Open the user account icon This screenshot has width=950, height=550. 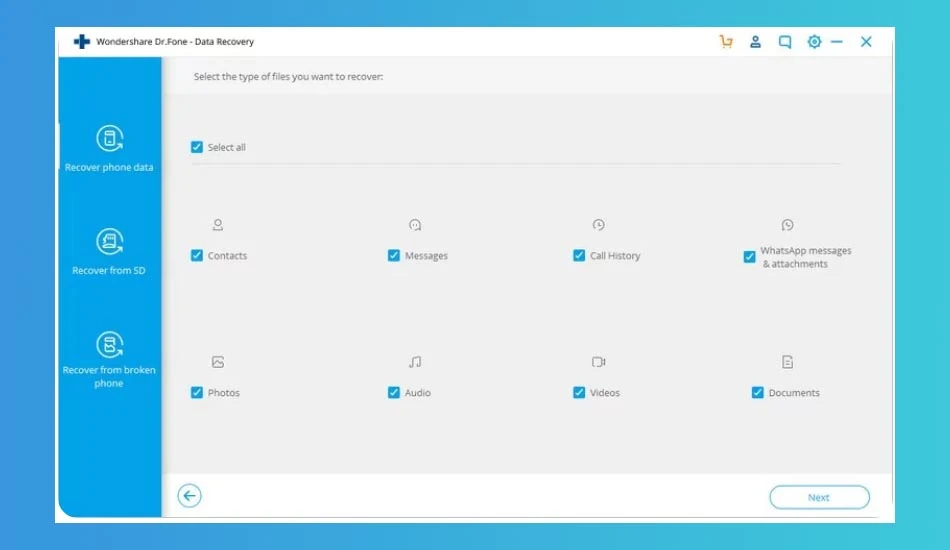pos(755,42)
